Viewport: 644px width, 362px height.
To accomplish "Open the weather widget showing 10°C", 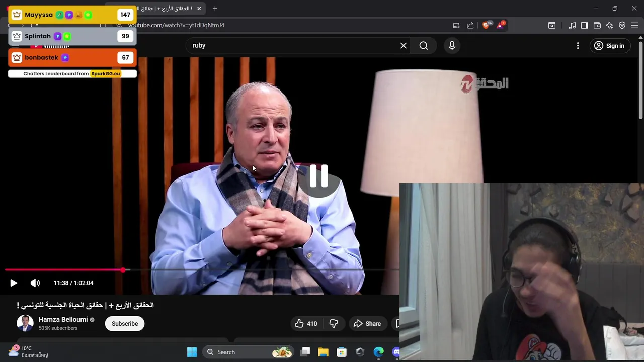I will 28,352.
